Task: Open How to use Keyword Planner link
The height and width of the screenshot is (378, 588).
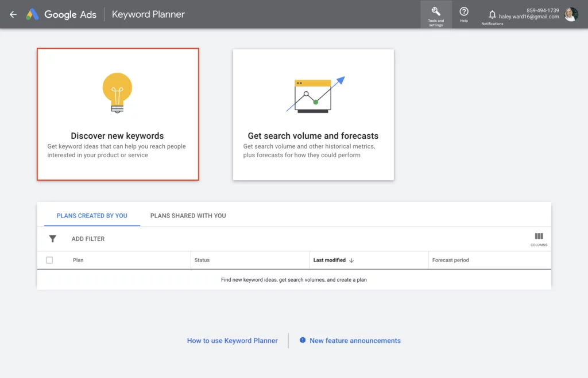Action: click(232, 341)
